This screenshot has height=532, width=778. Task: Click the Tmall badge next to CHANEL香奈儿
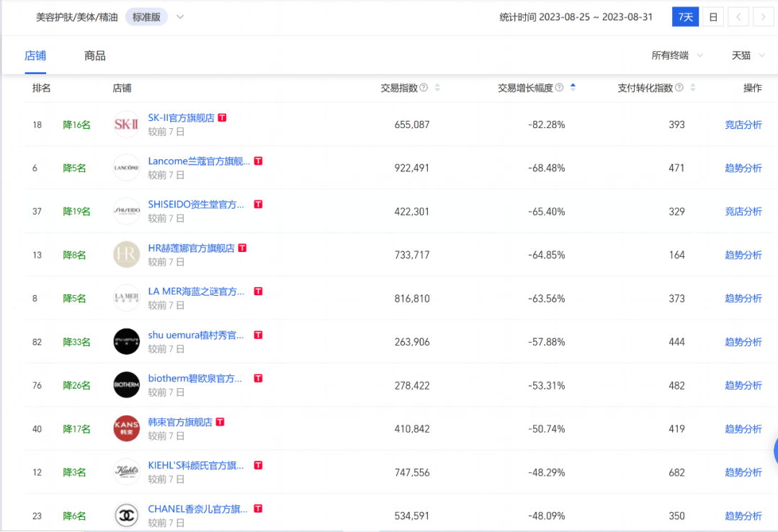tap(258, 509)
